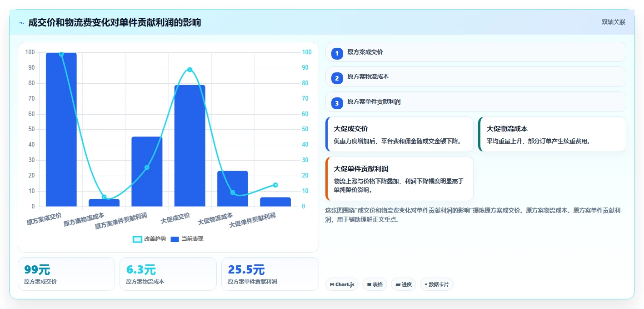Select number badge 1 for 原方案成交价

[x=337, y=54]
